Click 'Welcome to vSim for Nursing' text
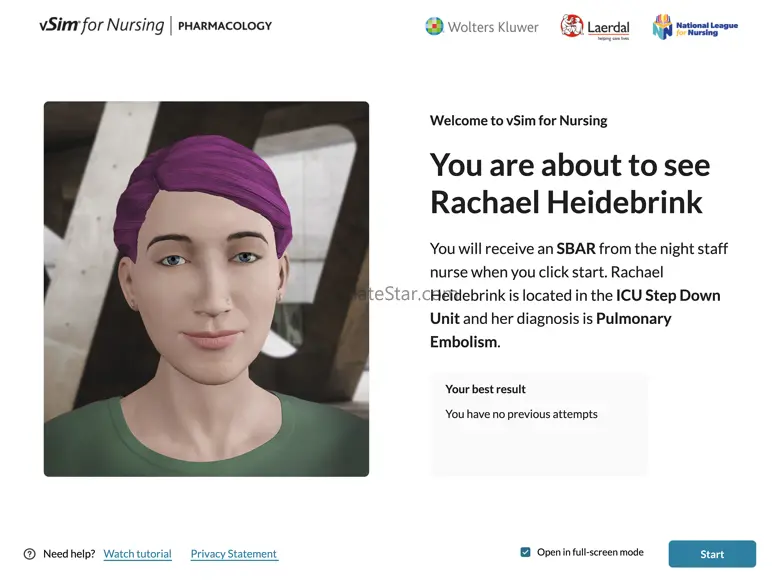Viewport: 780px width, 585px height. pos(518,120)
